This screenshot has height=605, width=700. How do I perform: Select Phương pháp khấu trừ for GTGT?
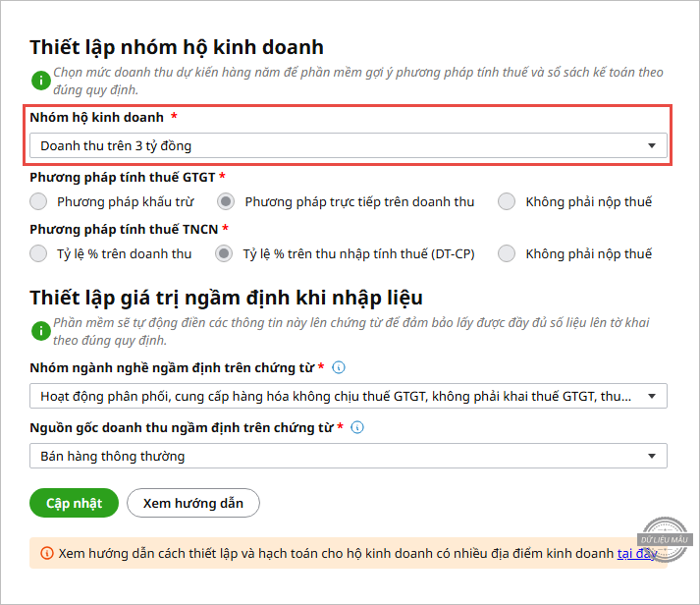click(38, 201)
